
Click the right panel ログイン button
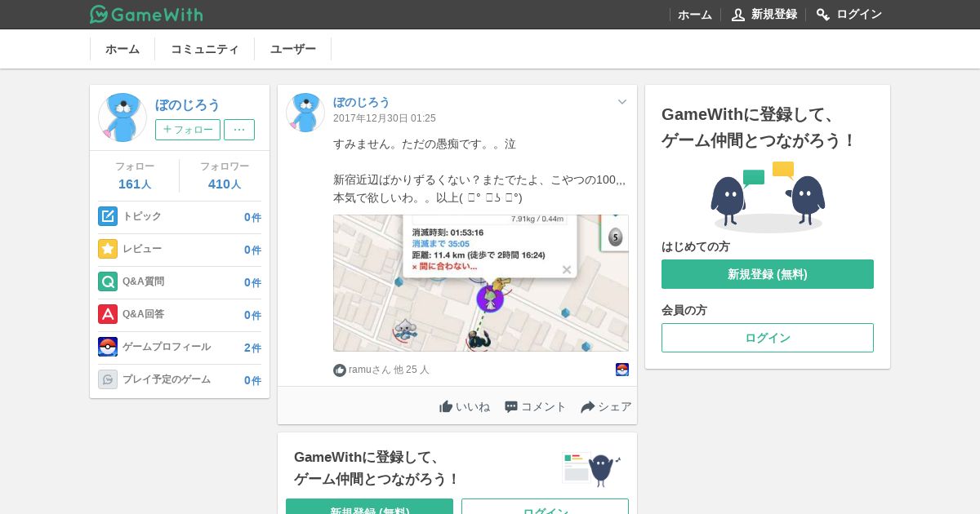coord(768,338)
